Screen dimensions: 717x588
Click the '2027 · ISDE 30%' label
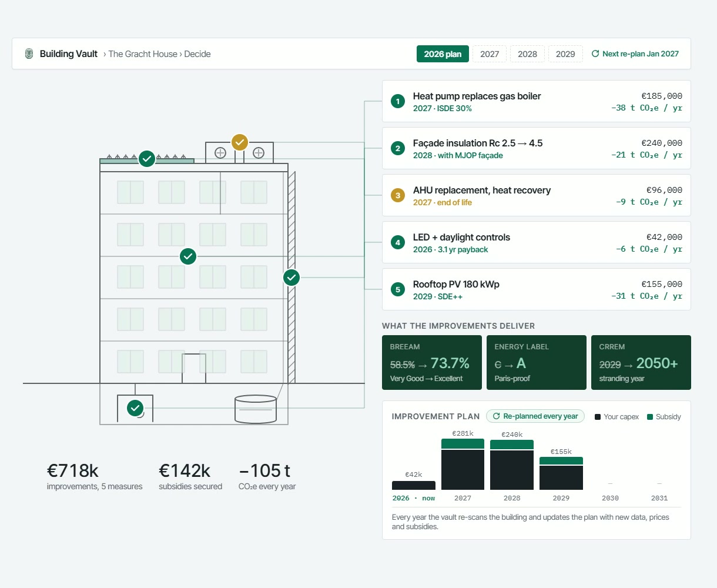(443, 108)
